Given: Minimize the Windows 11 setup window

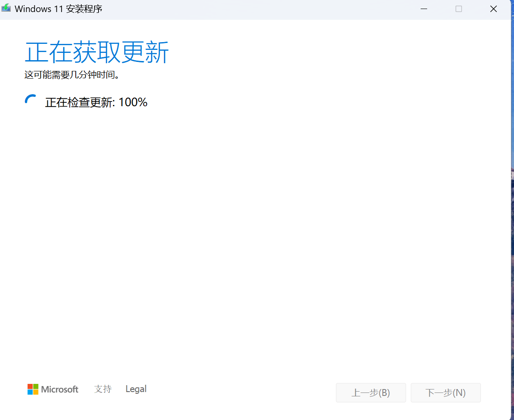Looking at the screenshot, I should click(424, 9).
